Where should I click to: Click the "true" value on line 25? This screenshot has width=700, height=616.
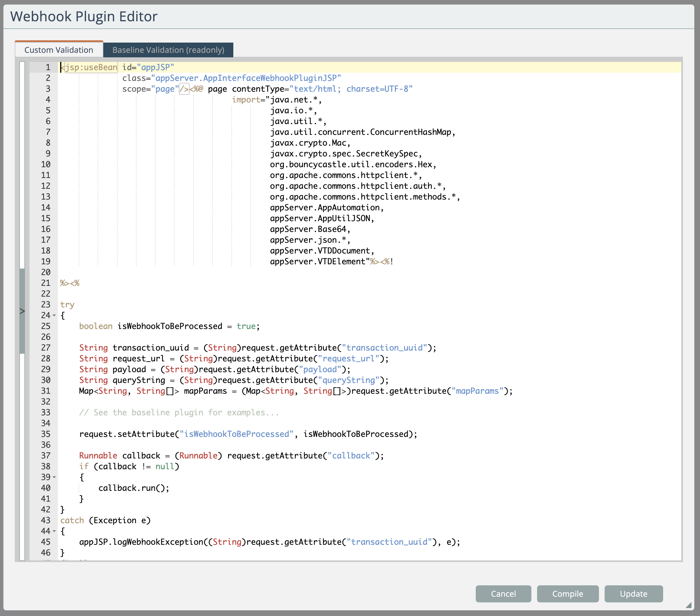[246, 326]
